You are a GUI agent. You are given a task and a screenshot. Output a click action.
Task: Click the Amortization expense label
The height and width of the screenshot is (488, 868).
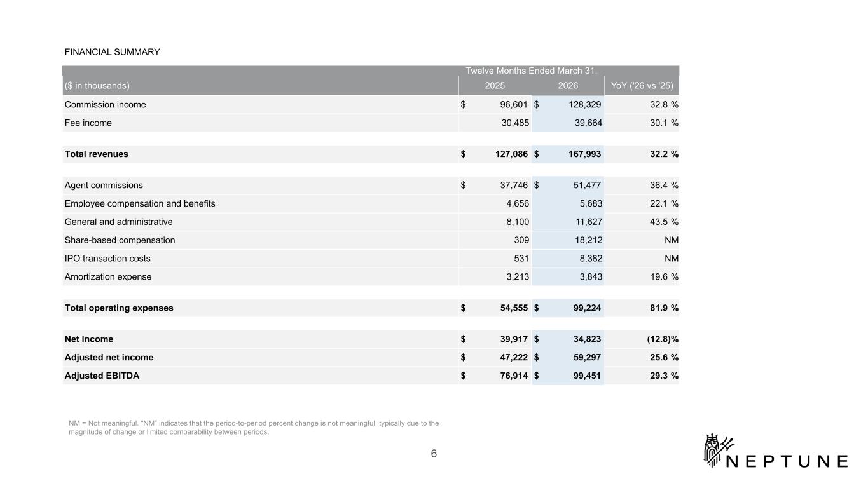[109, 278]
